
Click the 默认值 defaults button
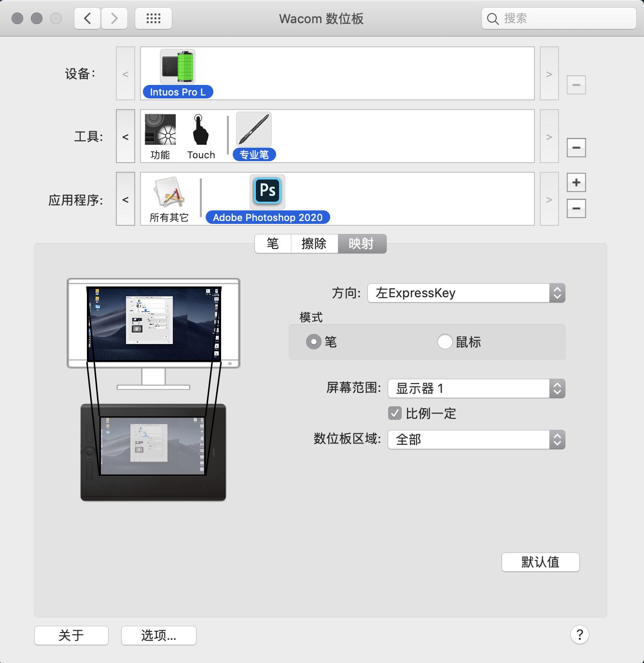pos(540,562)
